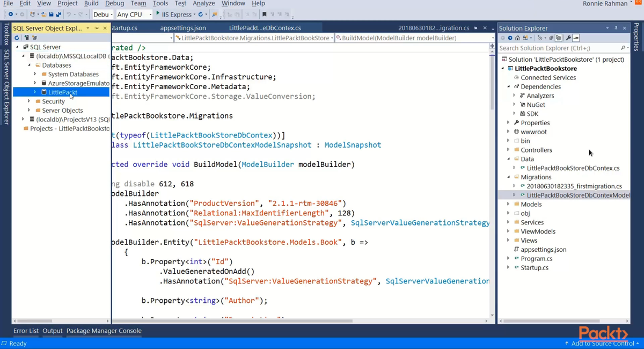Expand the Models folder
The image size is (644, 349).
coord(508,204)
